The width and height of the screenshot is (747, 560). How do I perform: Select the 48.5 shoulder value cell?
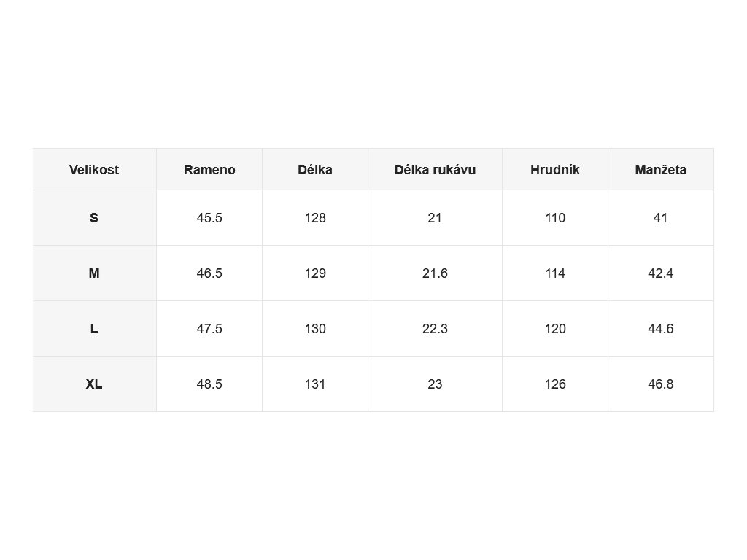coord(209,384)
